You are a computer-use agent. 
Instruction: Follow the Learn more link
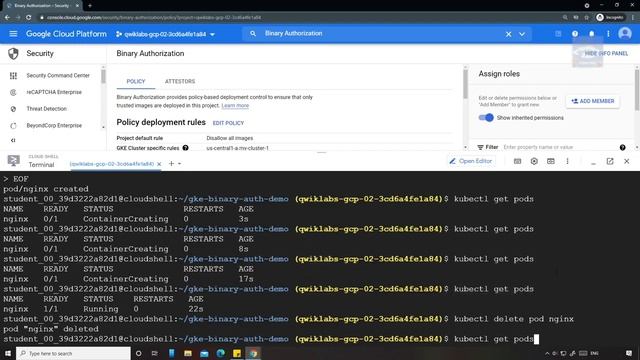click(235, 106)
